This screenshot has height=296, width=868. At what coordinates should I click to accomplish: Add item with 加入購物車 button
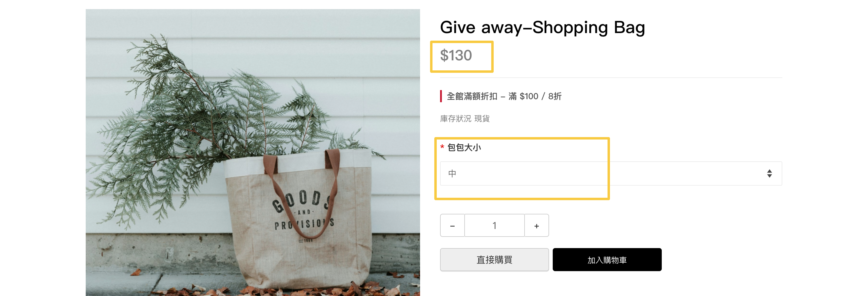(607, 260)
